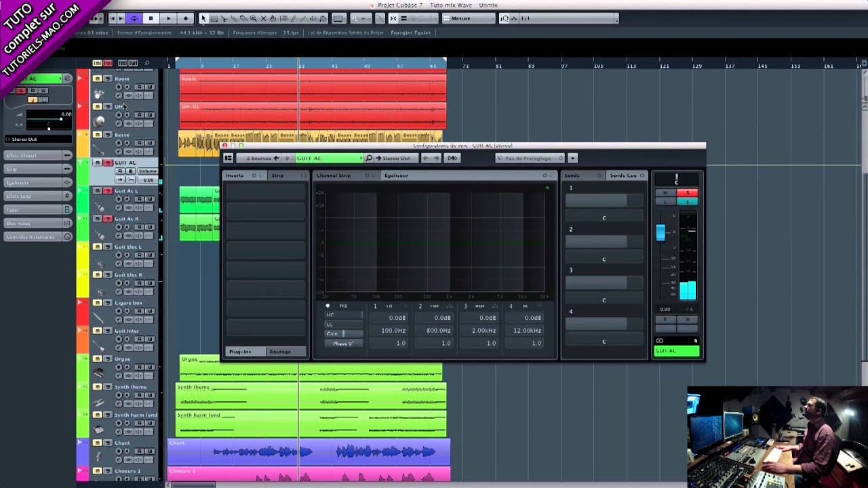Click the red Solo S button in channel fader

click(x=687, y=193)
